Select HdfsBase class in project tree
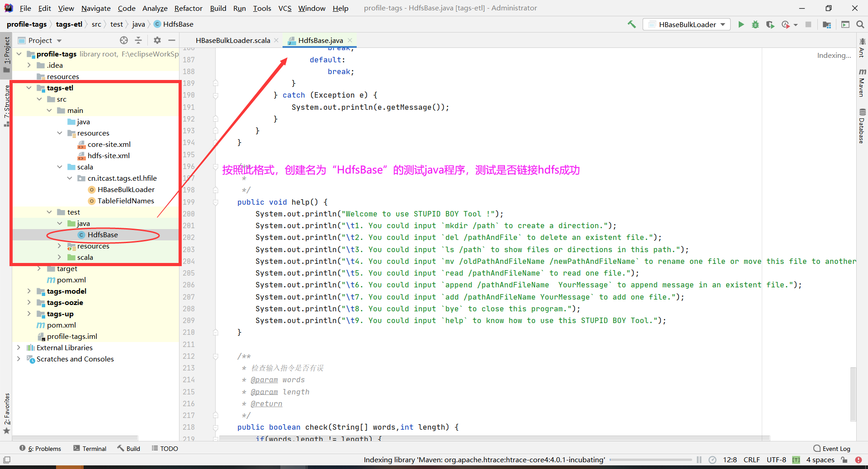This screenshot has height=469, width=868. pos(103,234)
